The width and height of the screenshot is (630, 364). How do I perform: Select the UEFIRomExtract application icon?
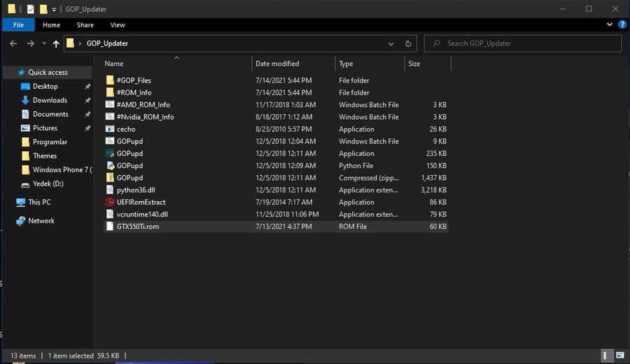point(110,202)
